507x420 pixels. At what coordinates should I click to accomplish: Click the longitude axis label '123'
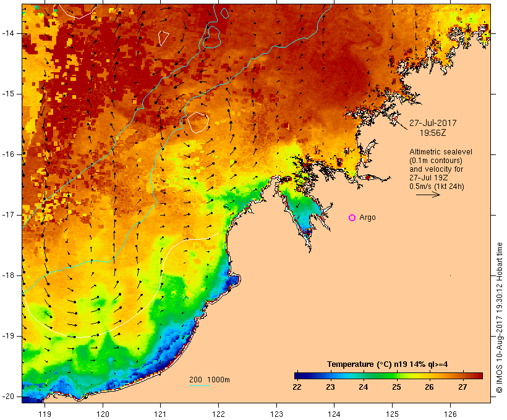click(276, 414)
